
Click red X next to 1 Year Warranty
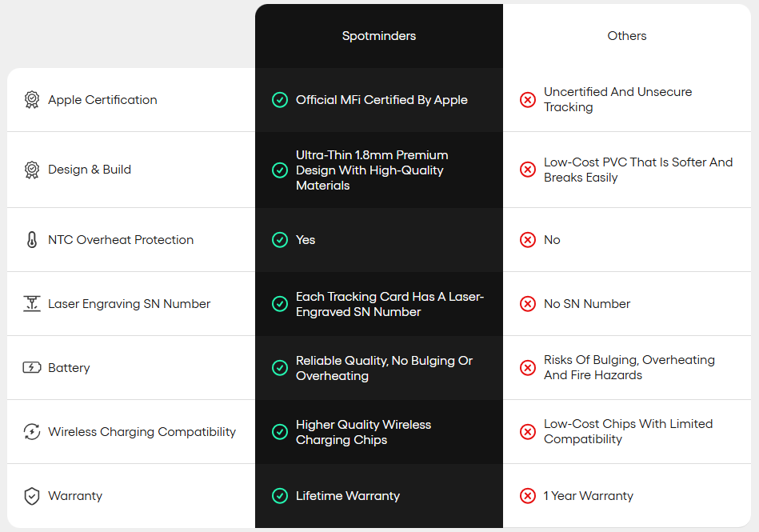coord(528,496)
